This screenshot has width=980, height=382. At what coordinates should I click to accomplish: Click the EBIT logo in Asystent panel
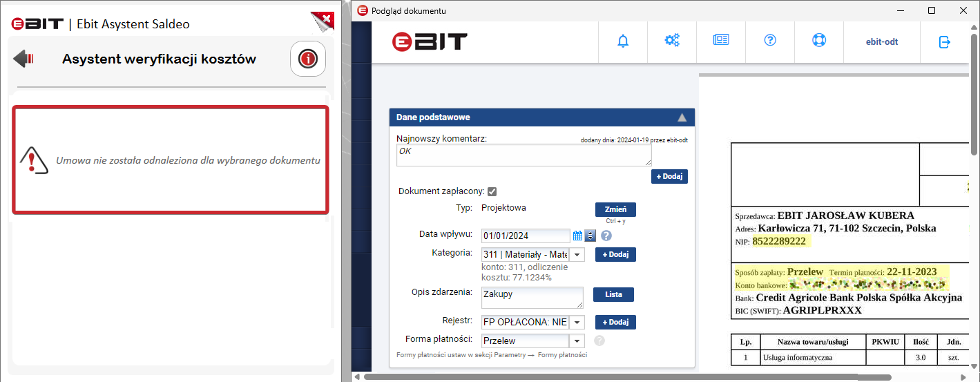(38, 24)
